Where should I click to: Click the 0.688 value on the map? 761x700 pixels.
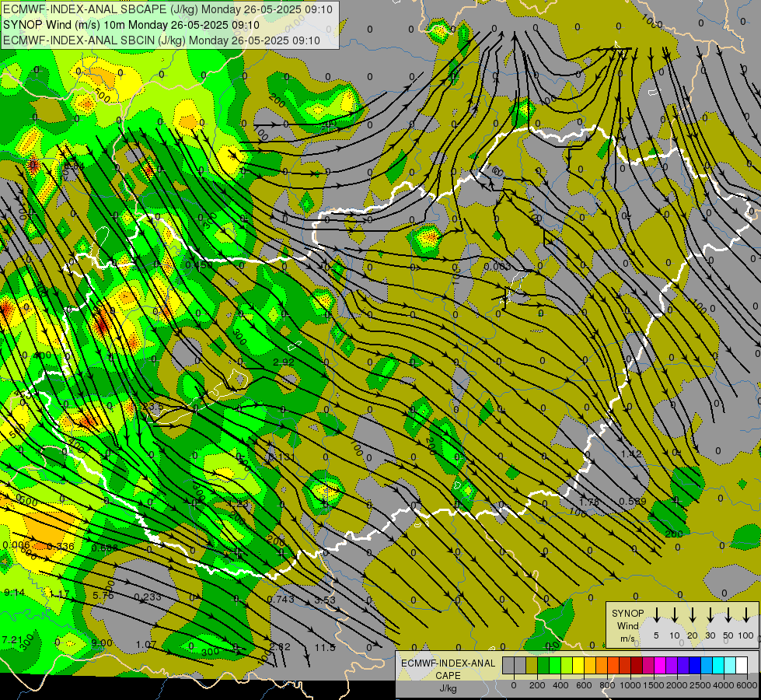pos(105,548)
